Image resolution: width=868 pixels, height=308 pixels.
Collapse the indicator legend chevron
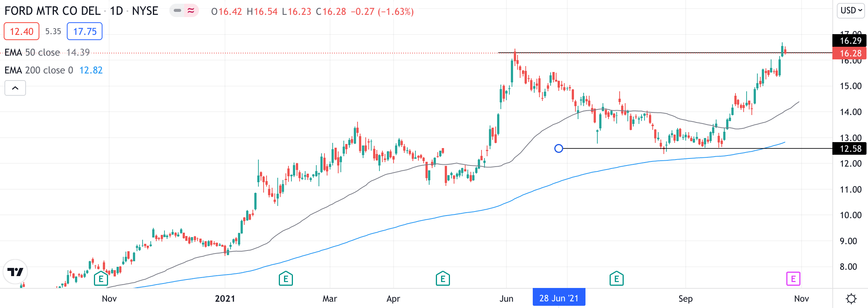point(15,88)
